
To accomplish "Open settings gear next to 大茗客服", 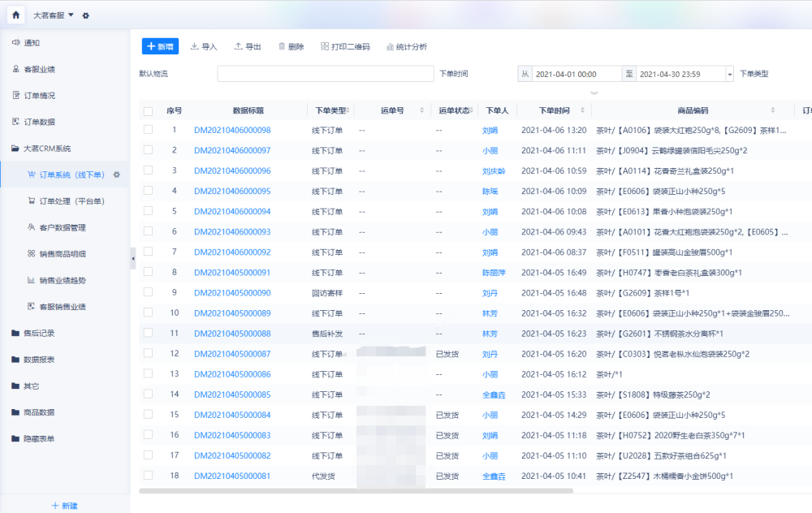I will tap(86, 15).
